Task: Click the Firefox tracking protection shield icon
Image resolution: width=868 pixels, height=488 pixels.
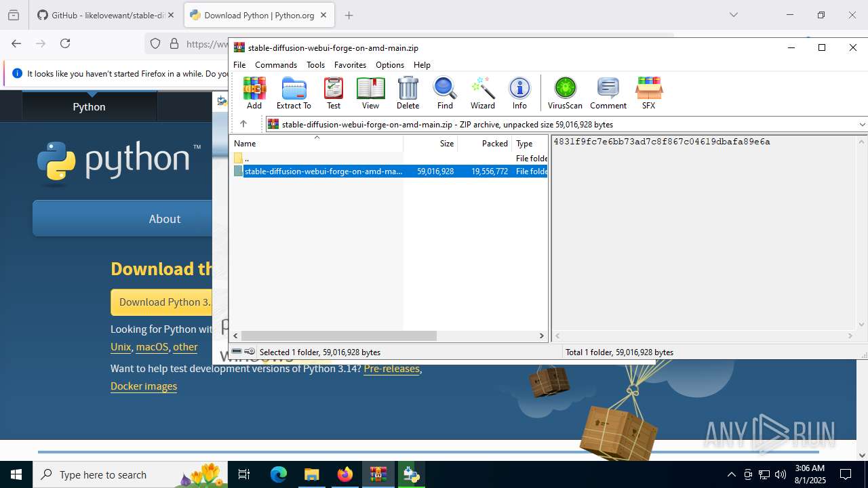Action: [155, 43]
